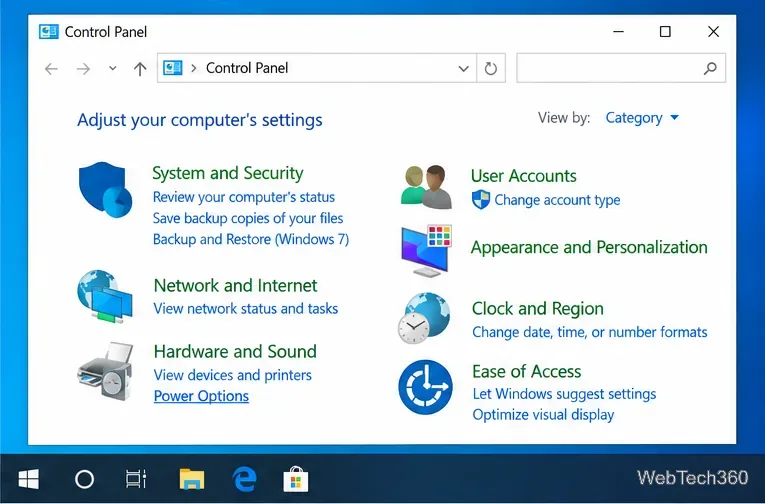The image size is (765, 504).
Task: Click the Control Panel title bar icon
Action: tap(48, 32)
